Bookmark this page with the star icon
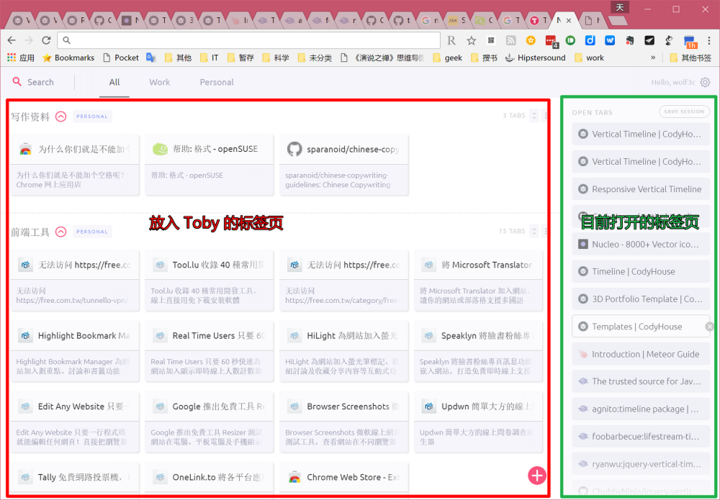Image resolution: width=720 pixels, height=500 pixels. tap(471, 40)
